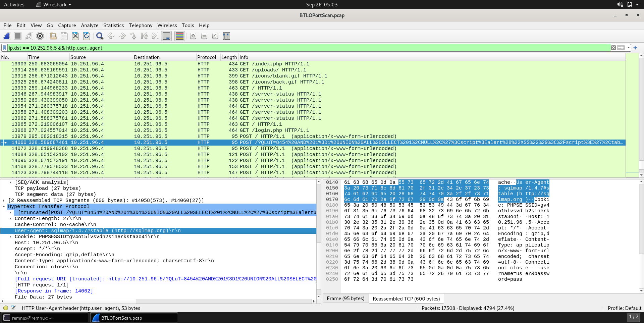Click the Find a packet magnifier icon
The image size is (644, 323).
click(100, 36)
